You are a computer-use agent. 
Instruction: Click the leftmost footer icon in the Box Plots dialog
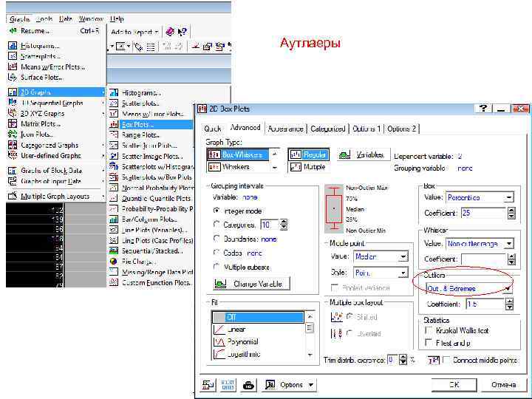pos(208,385)
